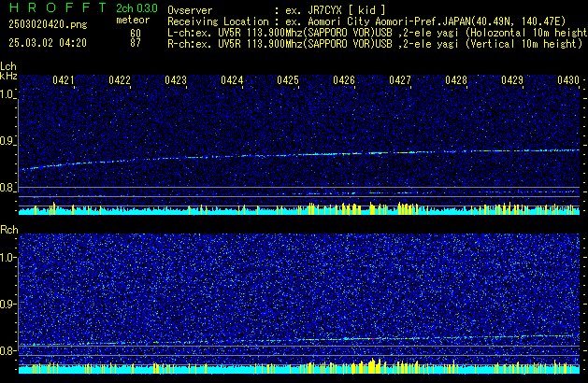The height and width of the screenshot is (383, 588).
Task: Select the R-ch UV5R Vertical yagi line
Action: pos(375,44)
